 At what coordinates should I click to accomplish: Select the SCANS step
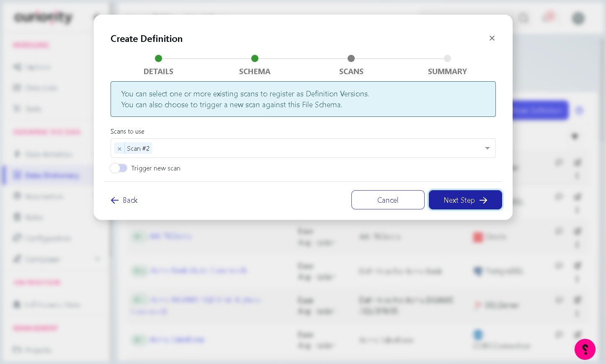[x=351, y=65]
